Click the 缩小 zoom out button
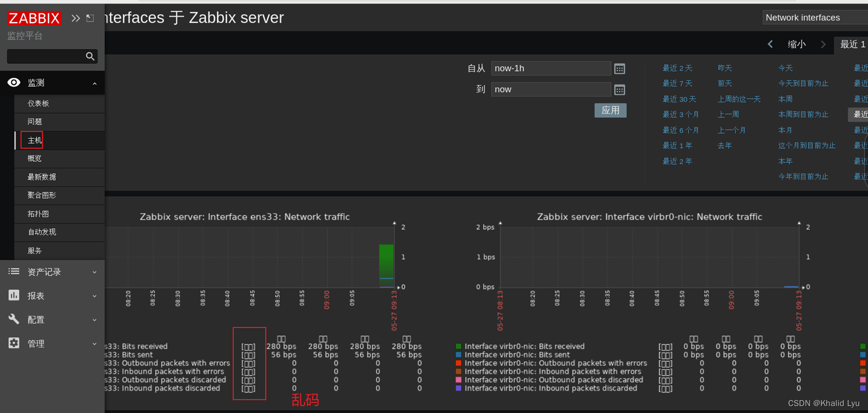 [x=797, y=44]
